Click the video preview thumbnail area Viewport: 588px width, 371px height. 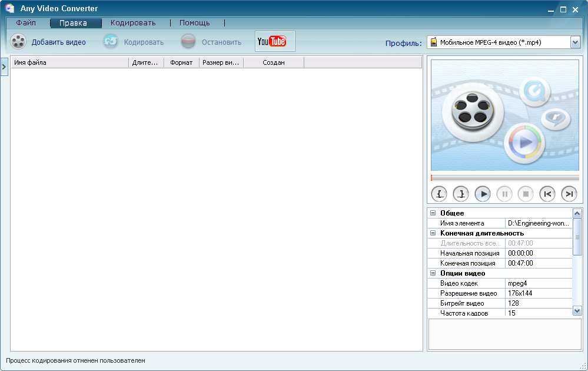point(505,115)
